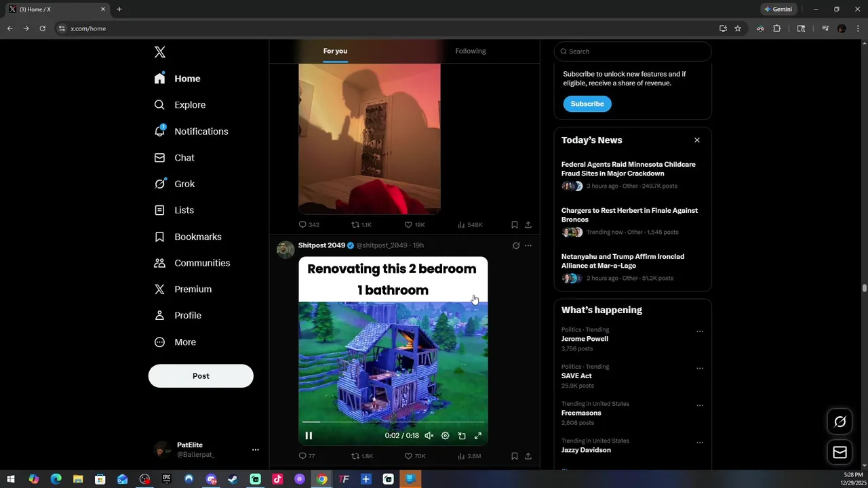Open the Windows Start menu
Viewport: 868px width, 488px height.
(x=11, y=479)
